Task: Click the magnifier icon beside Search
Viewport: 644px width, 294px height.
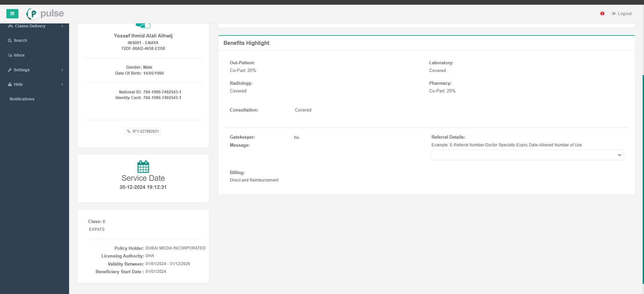Action: click(x=10, y=41)
